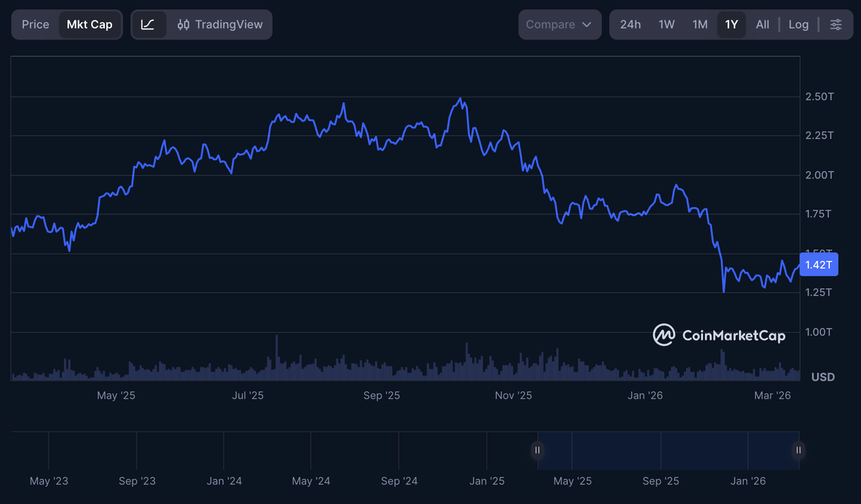Click the USD currency label
Image resolution: width=861 pixels, height=504 pixels.
click(x=823, y=376)
